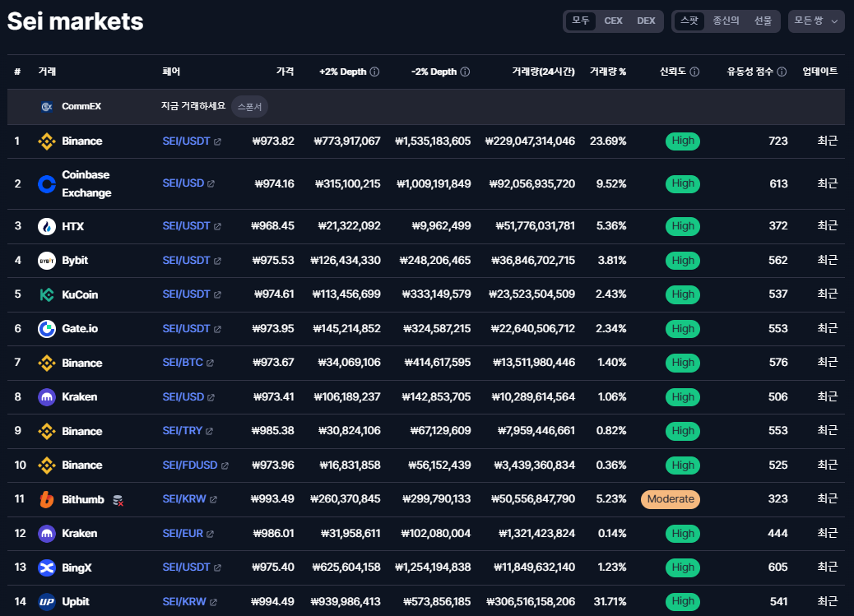
Task: Open the Coinbase SEI/USD pair link
Action: point(183,183)
